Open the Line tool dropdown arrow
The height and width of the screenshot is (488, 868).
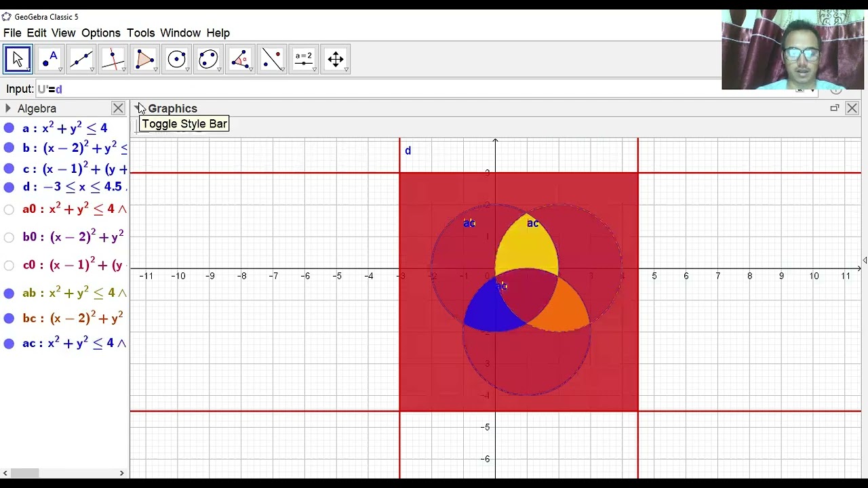pyautogui.click(x=92, y=69)
